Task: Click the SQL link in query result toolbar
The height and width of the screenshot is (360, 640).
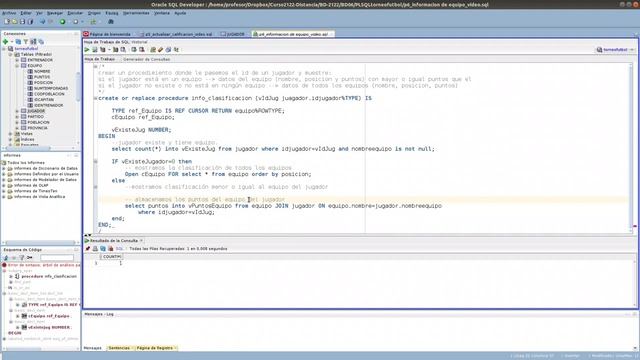Action: pyautogui.click(x=119, y=249)
